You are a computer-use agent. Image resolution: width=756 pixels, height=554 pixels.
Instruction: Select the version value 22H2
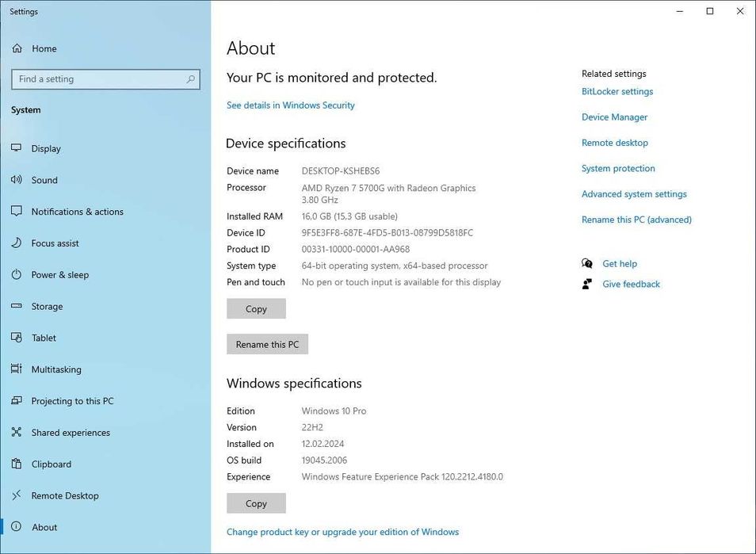[312, 427]
